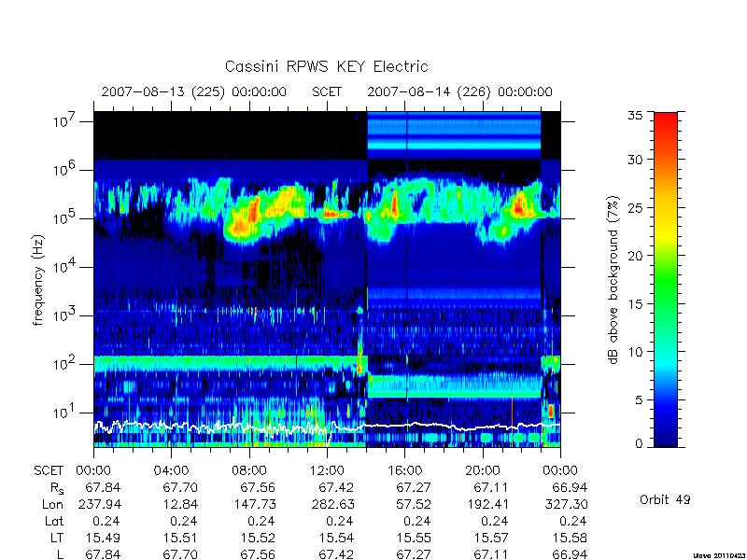This screenshot has height=560, width=747.
Task: Select the LT value 15.49
Action: pyautogui.click(x=103, y=538)
